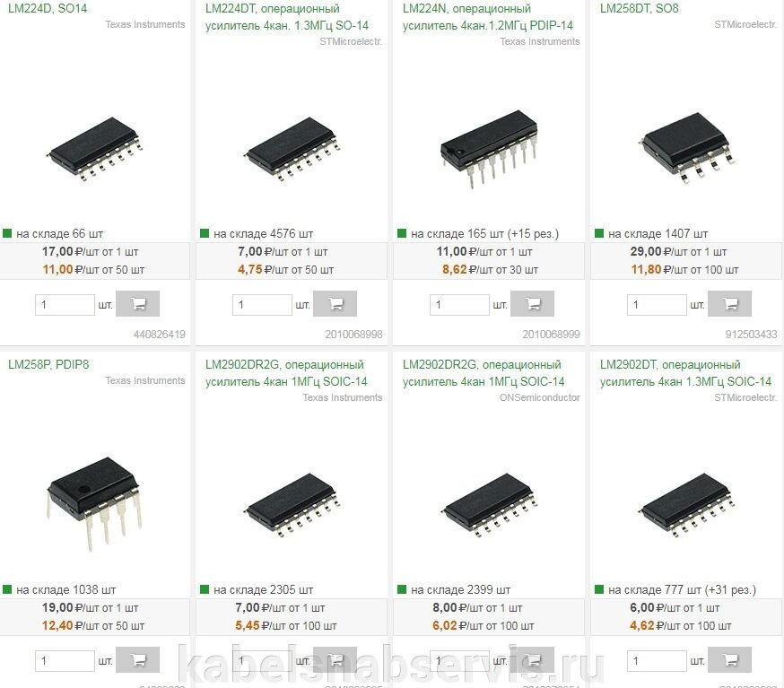The height and width of the screenshot is (688, 784).
Task: Focus the quantity field for LM224D SO14
Action: 65,304
